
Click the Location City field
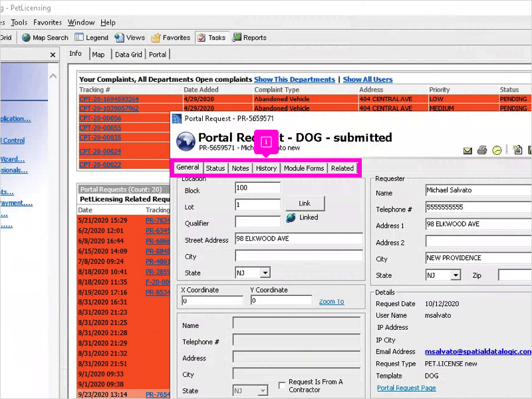pyautogui.click(x=299, y=255)
